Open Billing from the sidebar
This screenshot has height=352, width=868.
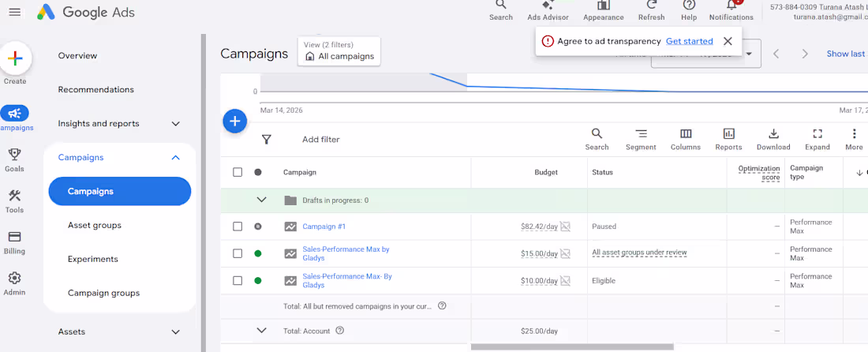click(x=14, y=242)
